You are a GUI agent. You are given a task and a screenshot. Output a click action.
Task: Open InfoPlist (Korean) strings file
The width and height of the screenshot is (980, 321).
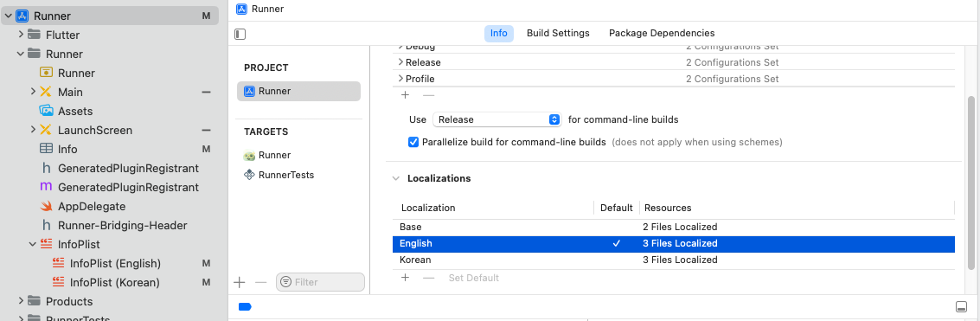114,282
